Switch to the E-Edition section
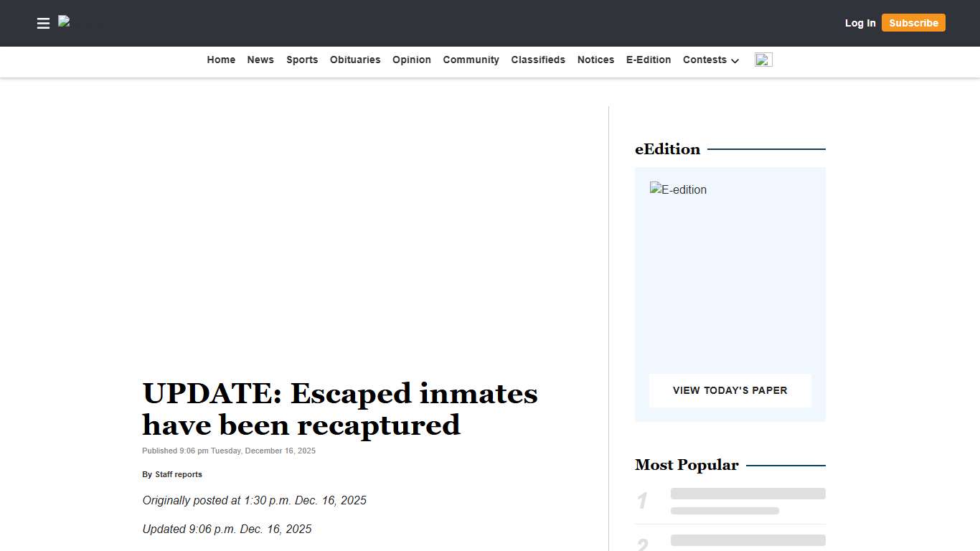Viewport: 980px width, 551px height. (648, 60)
